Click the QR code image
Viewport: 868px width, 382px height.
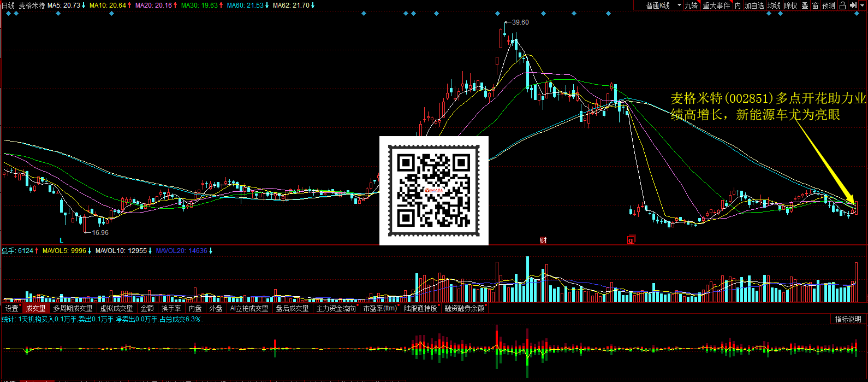(434, 191)
